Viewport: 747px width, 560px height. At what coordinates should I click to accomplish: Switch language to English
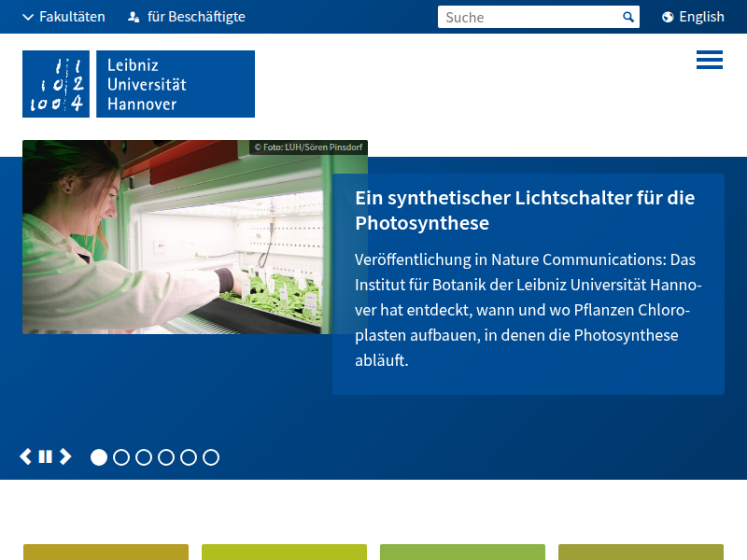click(701, 17)
